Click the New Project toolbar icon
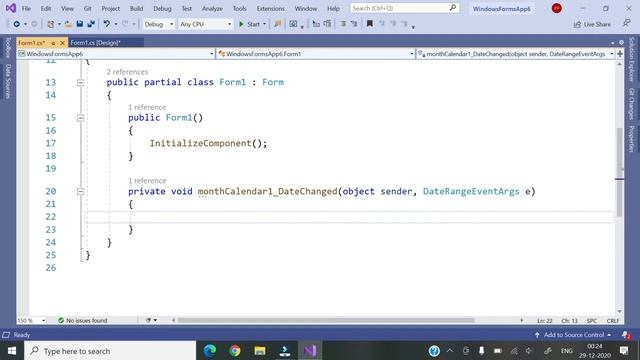 [x=50, y=24]
